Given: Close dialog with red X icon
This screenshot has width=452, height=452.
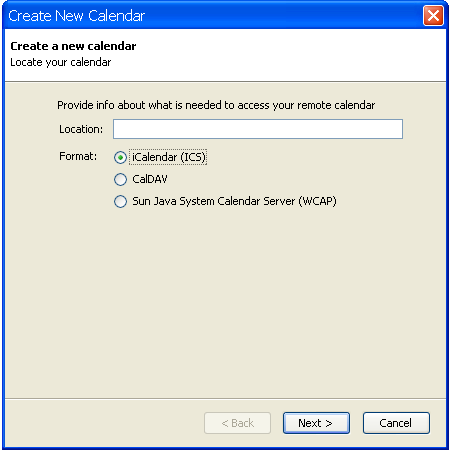Looking at the screenshot, I should [x=433, y=15].
